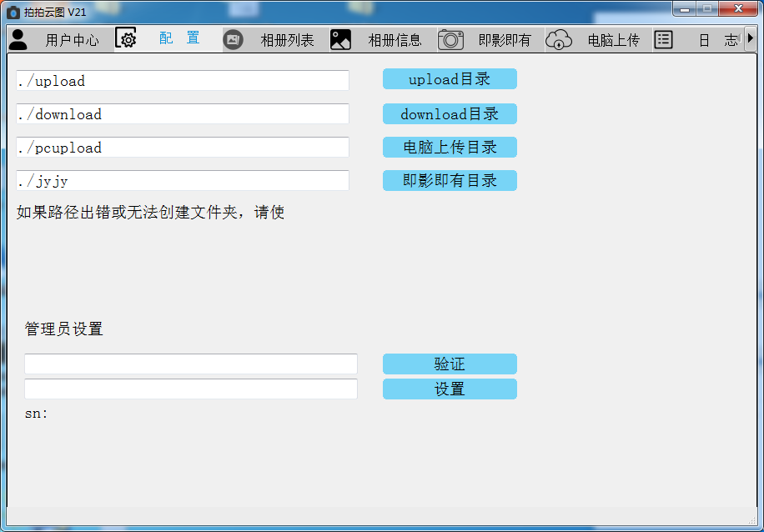Click the camera icon in the title bar
764x532 pixels.
[x=11, y=12]
